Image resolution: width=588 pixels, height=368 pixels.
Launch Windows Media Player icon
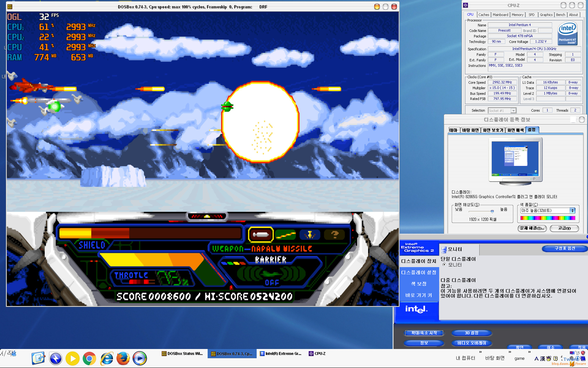tap(140, 358)
